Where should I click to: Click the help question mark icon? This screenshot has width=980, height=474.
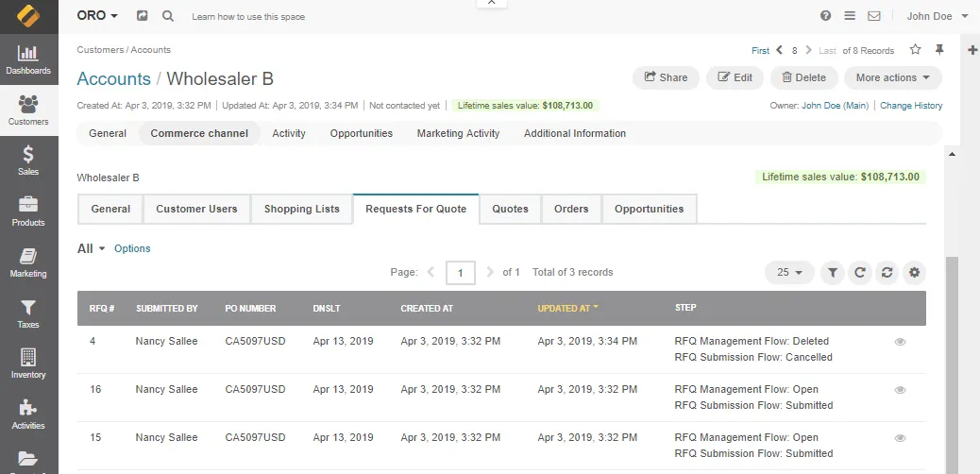[826, 16]
